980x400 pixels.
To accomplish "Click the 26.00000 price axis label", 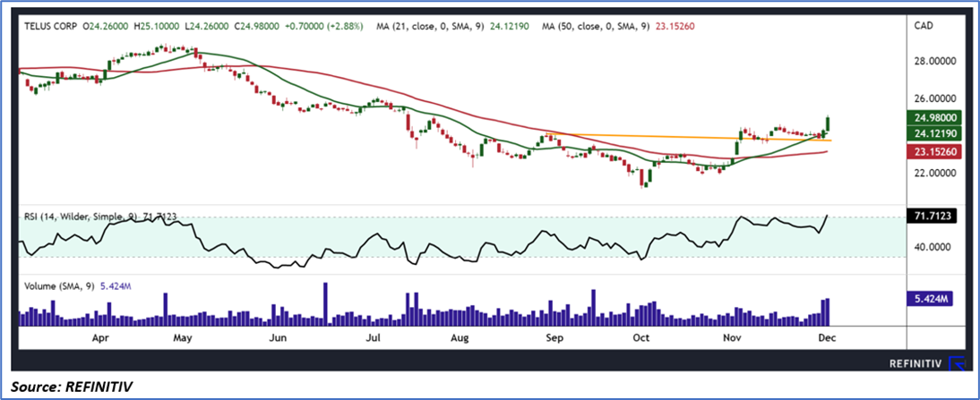I will tap(937, 98).
